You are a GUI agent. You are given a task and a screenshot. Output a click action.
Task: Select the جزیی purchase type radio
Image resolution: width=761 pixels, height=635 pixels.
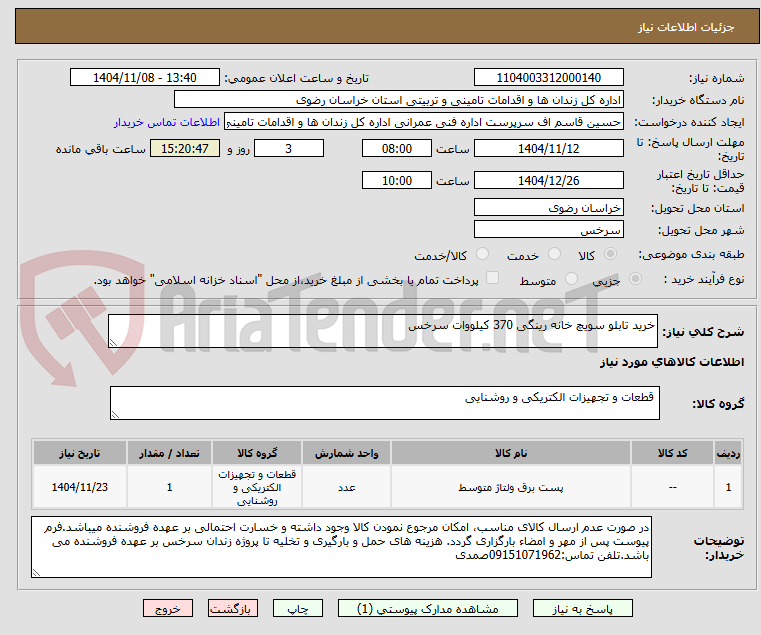[635, 279]
